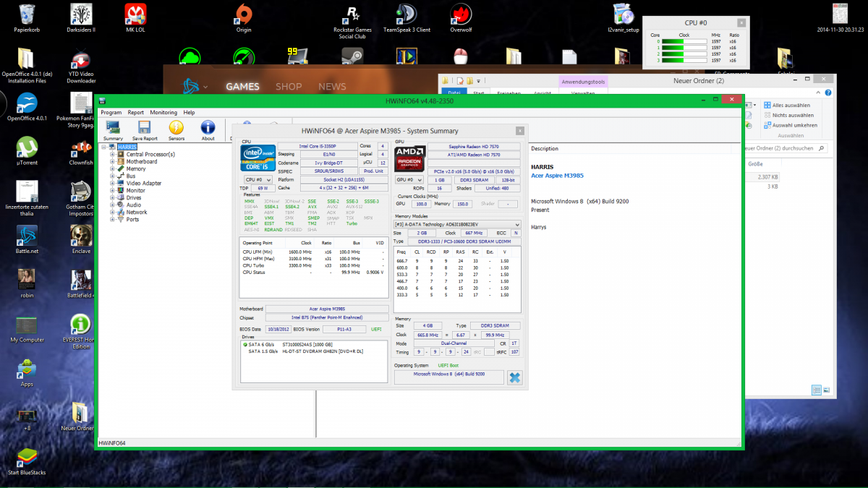Select the 2014-11-30 20.31.23 file icon
868x488 pixels.
point(841,18)
